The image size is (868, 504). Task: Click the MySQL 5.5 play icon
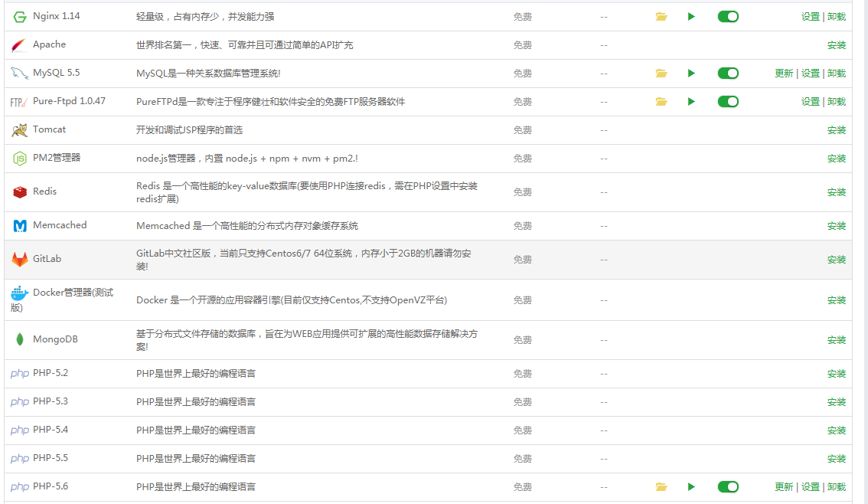691,73
